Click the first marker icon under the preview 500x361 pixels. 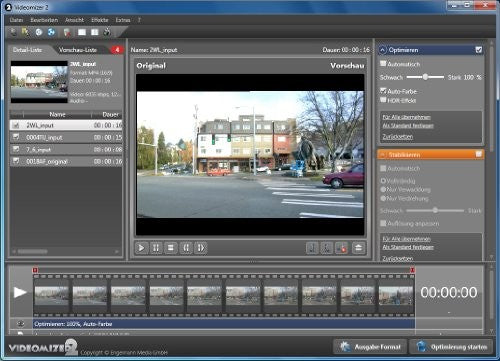(312, 248)
